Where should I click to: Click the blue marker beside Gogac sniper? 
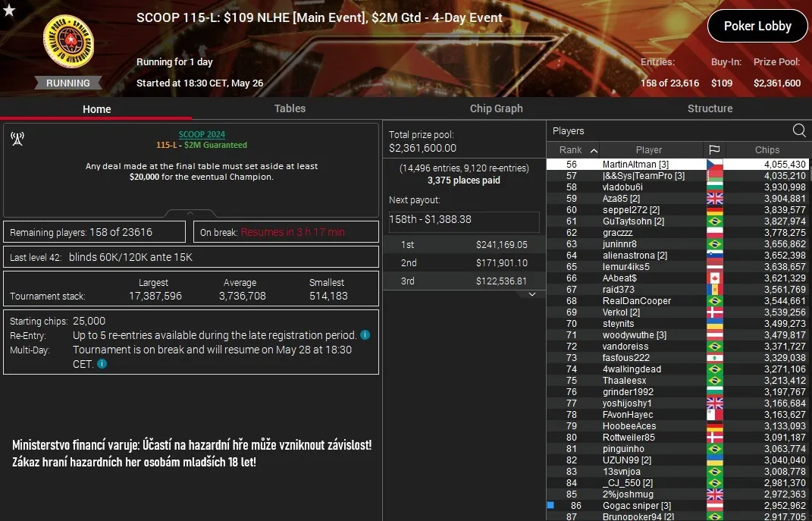[x=550, y=505]
